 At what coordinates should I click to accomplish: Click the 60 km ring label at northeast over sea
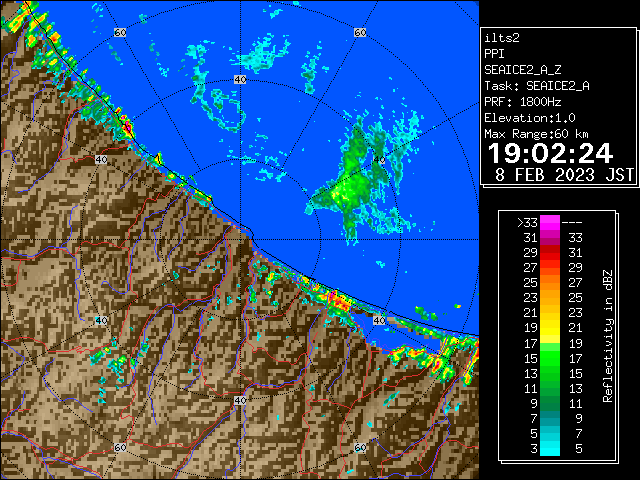(360, 32)
